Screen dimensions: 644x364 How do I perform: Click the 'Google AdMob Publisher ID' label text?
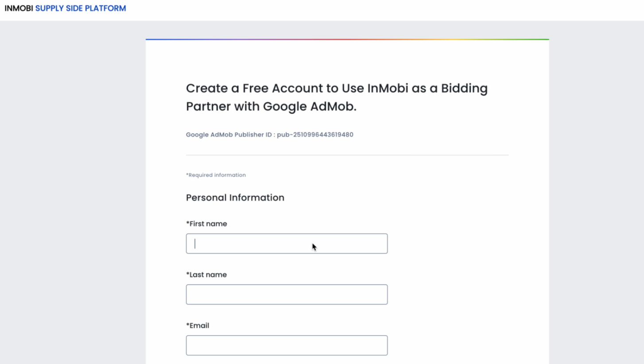[x=229, y=135]
